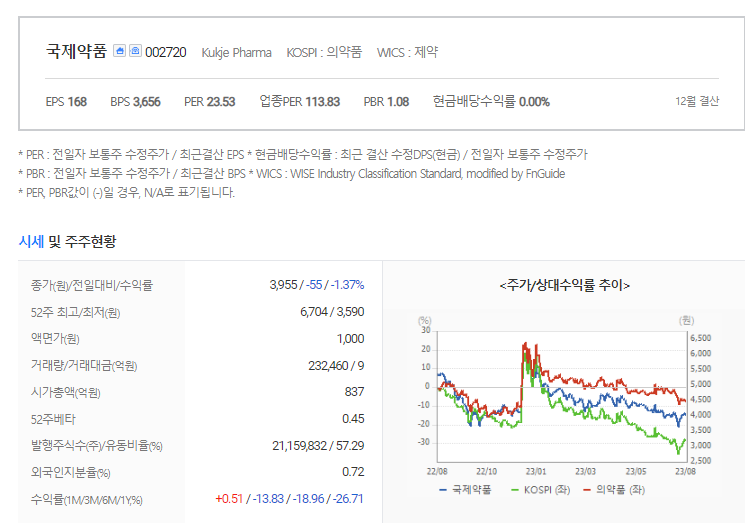This screenshot has width=745, height=523.
Task: Click the KOSPI (좌) legend entry
Action: [541, 490]
